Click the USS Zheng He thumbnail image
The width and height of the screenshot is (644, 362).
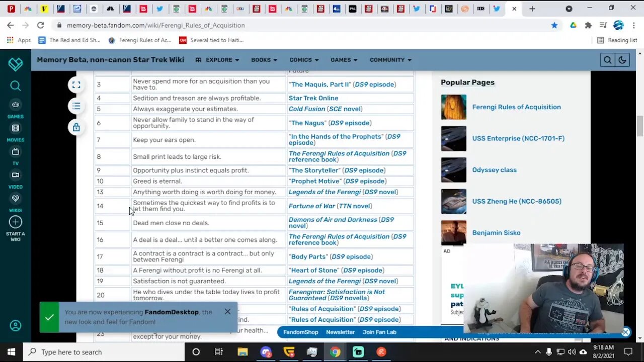[454, 201]
